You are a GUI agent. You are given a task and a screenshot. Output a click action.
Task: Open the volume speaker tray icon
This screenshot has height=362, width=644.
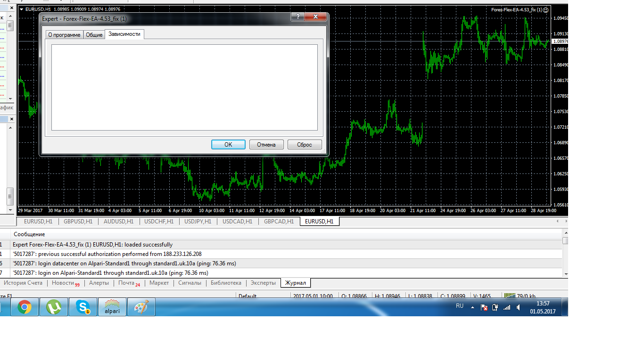(x=519, y=307)
